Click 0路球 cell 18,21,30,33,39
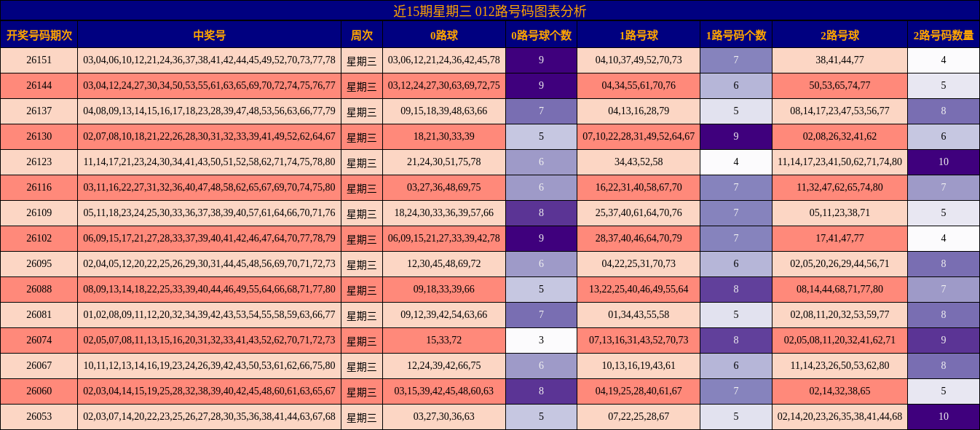 (444, 137)
